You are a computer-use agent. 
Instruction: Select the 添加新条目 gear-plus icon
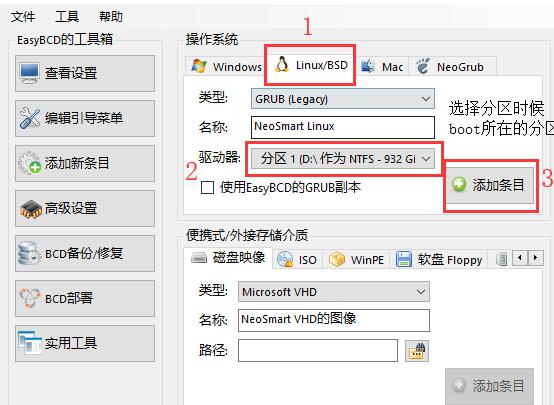30,163
